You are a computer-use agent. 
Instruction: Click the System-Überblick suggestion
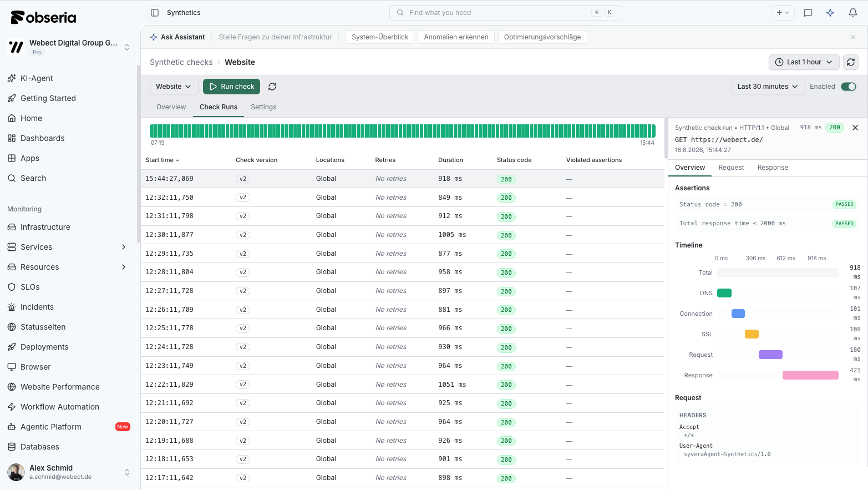(380, 37)
